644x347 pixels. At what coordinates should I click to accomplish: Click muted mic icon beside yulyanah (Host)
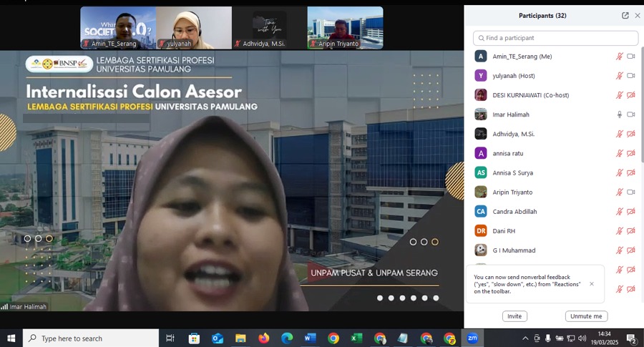(620, 76)
